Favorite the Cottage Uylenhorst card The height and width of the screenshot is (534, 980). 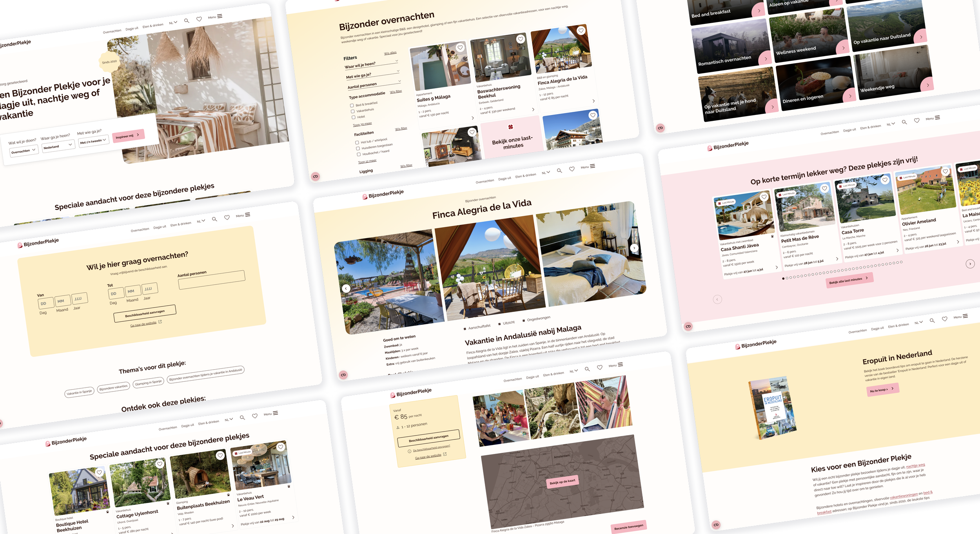point(160,464)
